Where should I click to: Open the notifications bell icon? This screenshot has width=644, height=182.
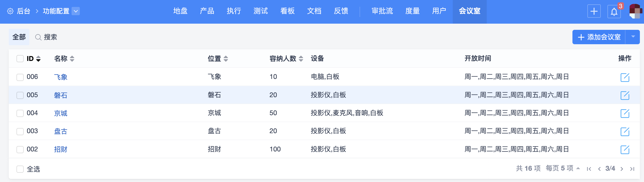click(614, 12)
